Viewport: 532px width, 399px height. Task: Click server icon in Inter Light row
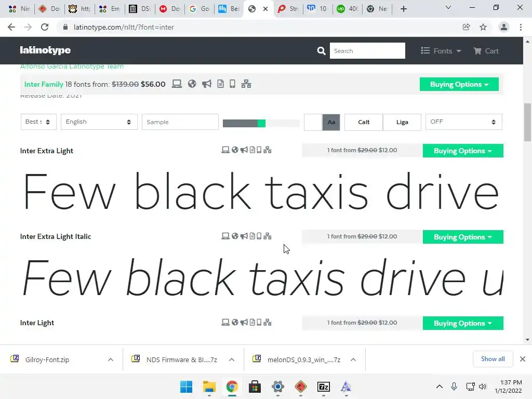click(x=268, y=322)
